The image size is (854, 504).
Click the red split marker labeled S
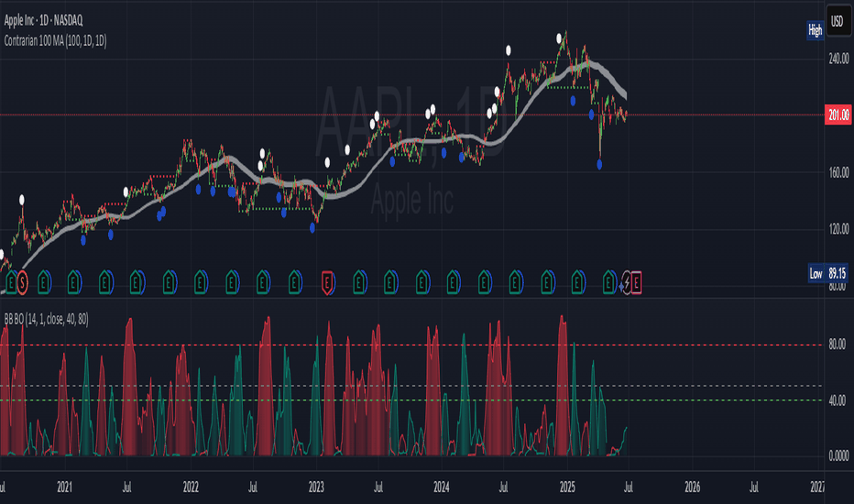click(22, 282)
